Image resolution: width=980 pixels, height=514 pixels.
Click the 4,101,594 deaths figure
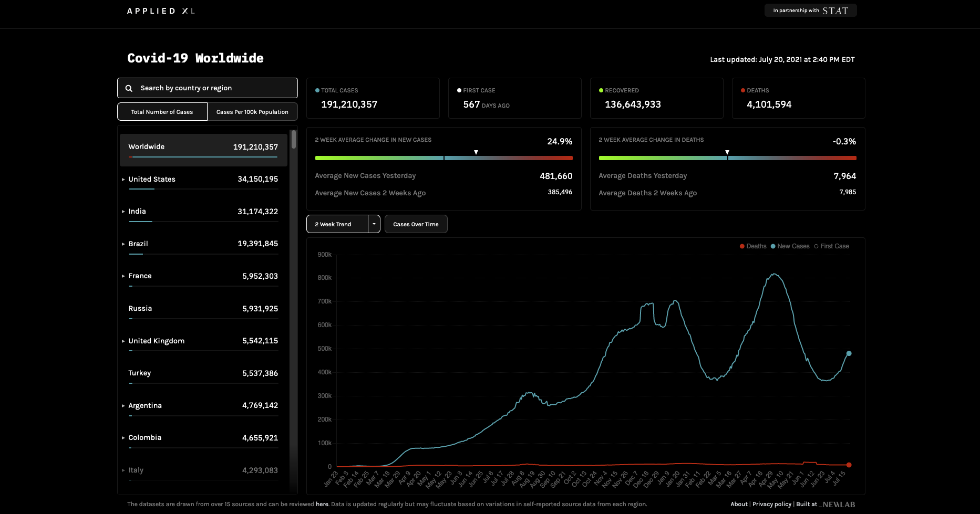pyautogui.click(x=769, y=104)
